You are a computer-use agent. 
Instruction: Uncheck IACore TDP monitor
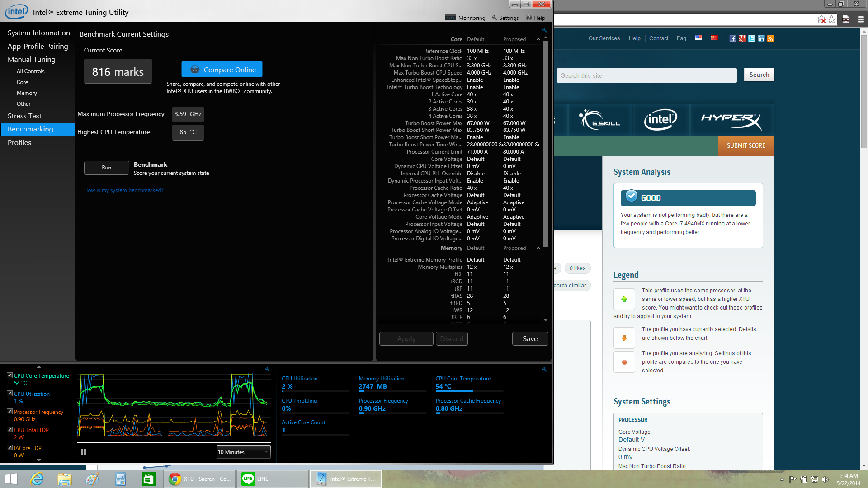tap(9, 448)
